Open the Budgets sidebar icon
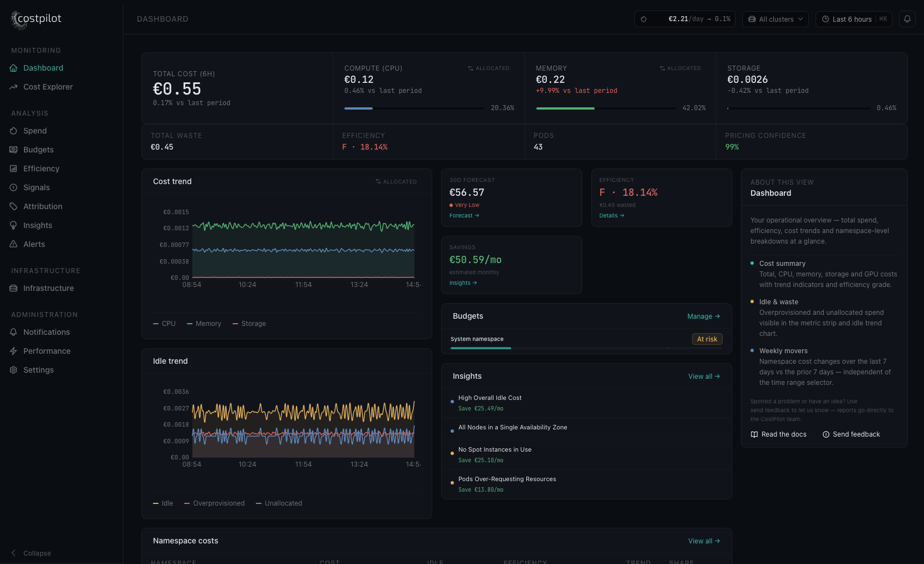Image resolution: width=924 pixels, height=564 pixels. 13,150
